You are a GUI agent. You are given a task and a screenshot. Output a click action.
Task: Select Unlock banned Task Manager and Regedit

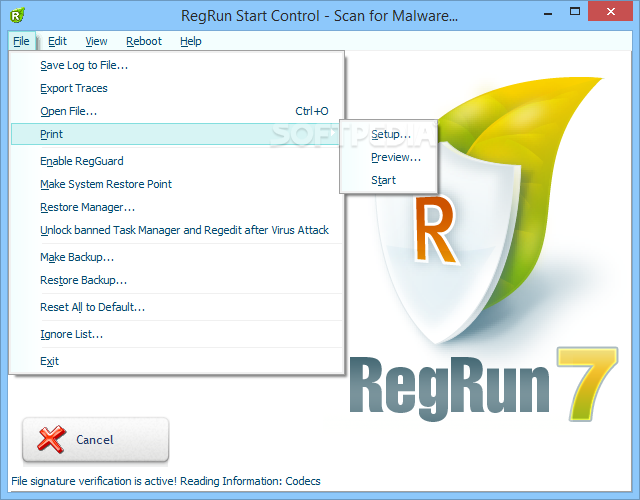pos(176,230)
